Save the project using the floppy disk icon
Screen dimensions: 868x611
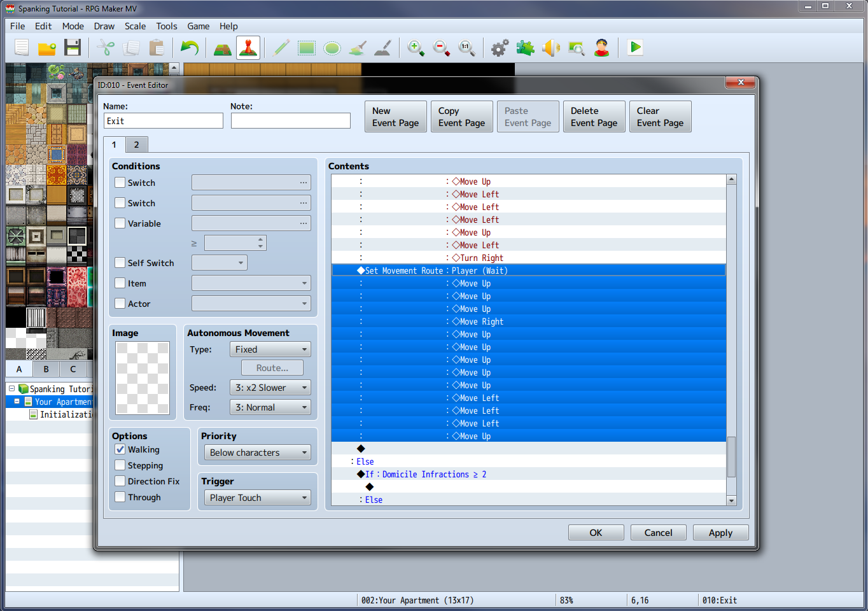[x=73, y=48]
